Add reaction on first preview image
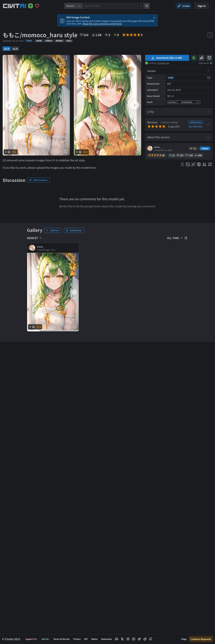Viewport: 215px width, 644px height. point(8,152)
